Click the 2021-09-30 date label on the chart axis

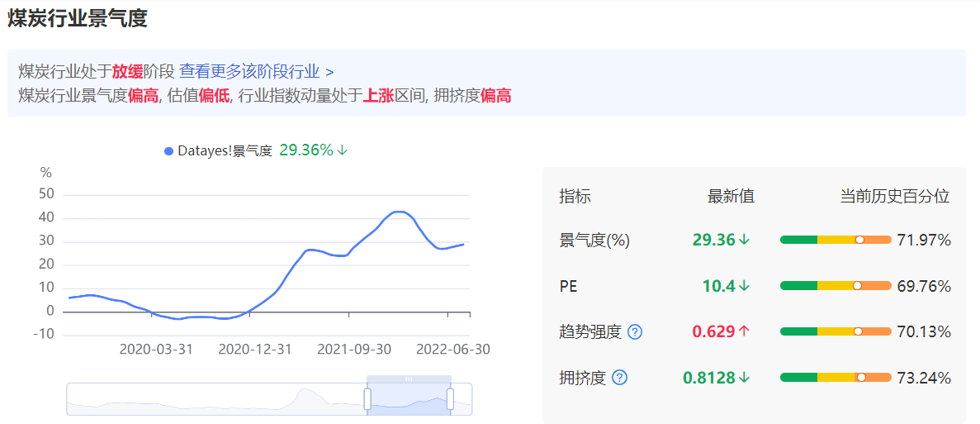click(354, 350)
